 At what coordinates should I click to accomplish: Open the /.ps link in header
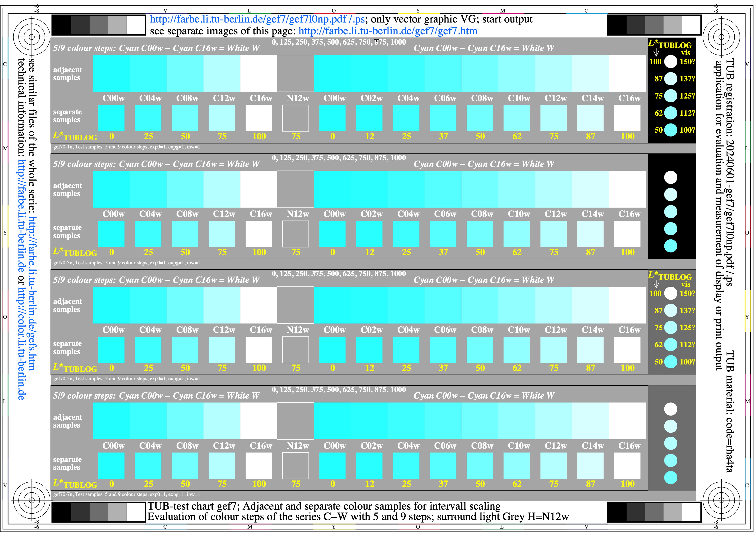[357, 19]
